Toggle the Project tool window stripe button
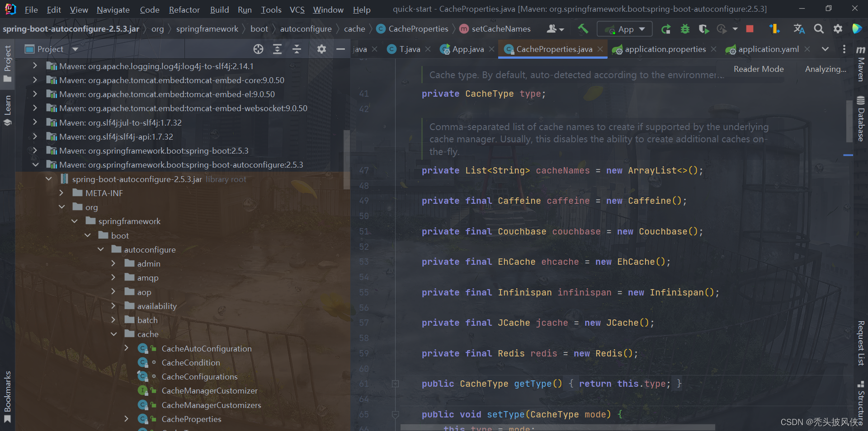Screen dimensions: 868x431 click(7, 63)
